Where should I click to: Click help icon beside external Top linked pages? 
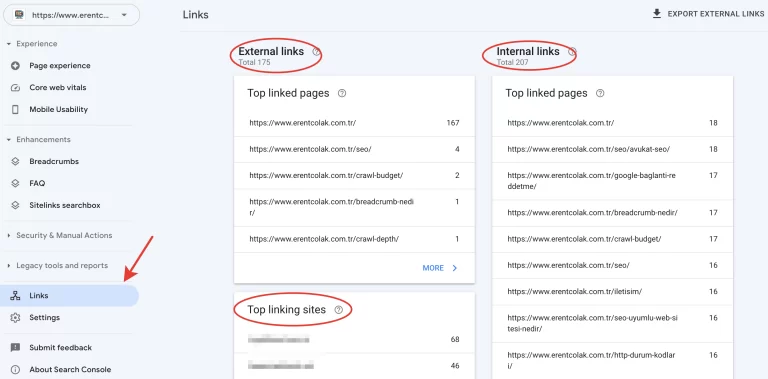tap(342, 93)
